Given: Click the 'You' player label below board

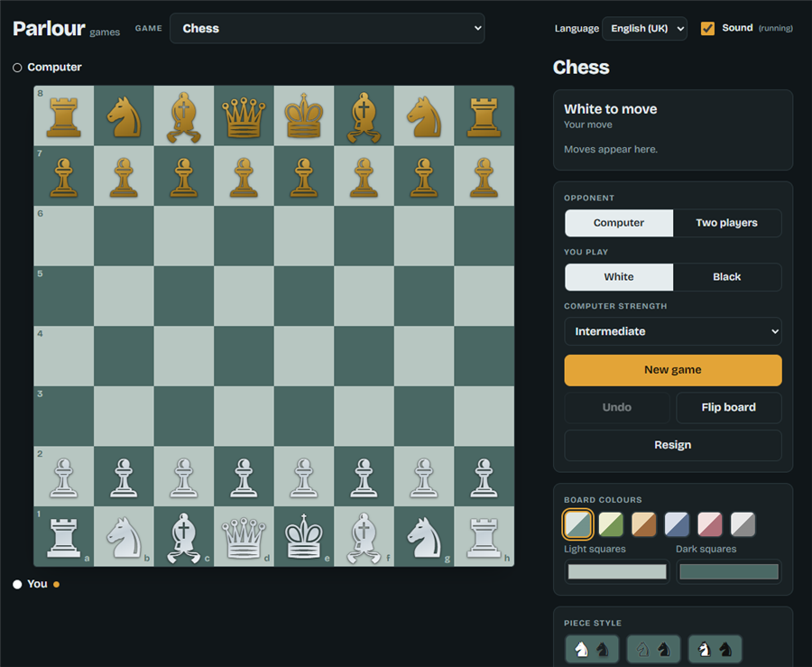Looking at the screenshot, I should click(x=37, y=584).
